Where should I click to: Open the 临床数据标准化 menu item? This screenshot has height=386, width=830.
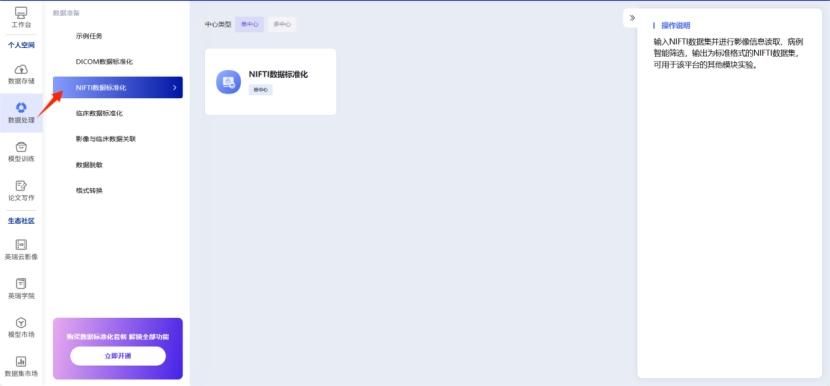99,113
